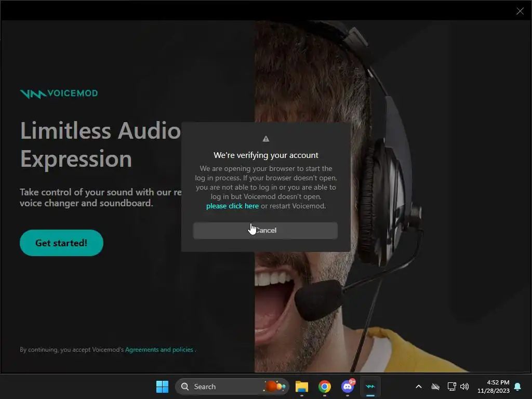
Task: Open Discord from the taskbar
Action: (348, 387)
